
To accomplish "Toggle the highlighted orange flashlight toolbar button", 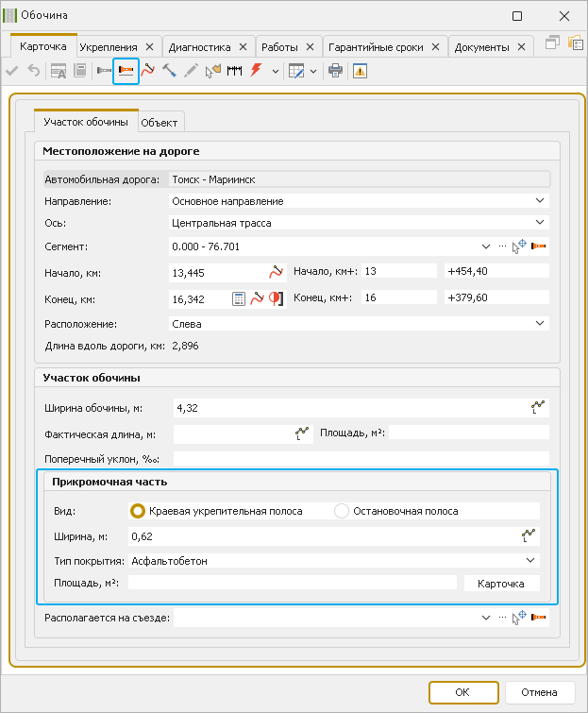I will (126, 71).
